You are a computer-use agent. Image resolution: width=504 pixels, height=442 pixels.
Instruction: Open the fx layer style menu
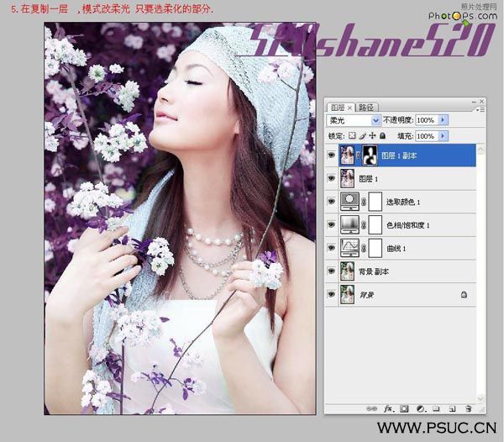click(388, 409)
